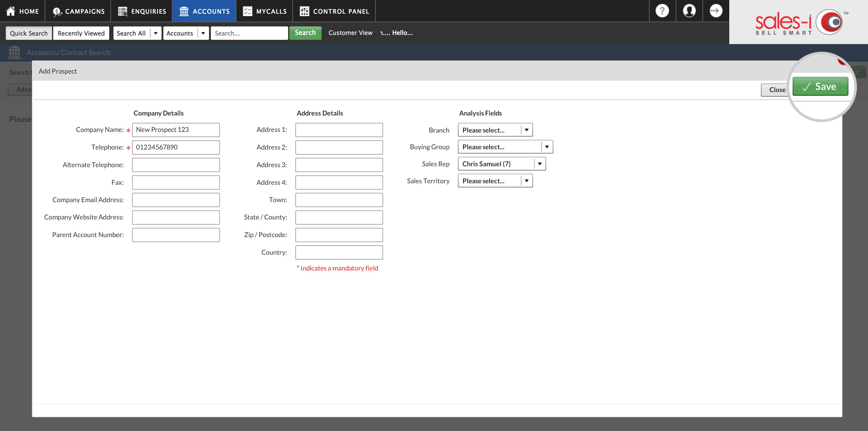
Task: Click the Address 4 field
Action: tap(339, 182)
